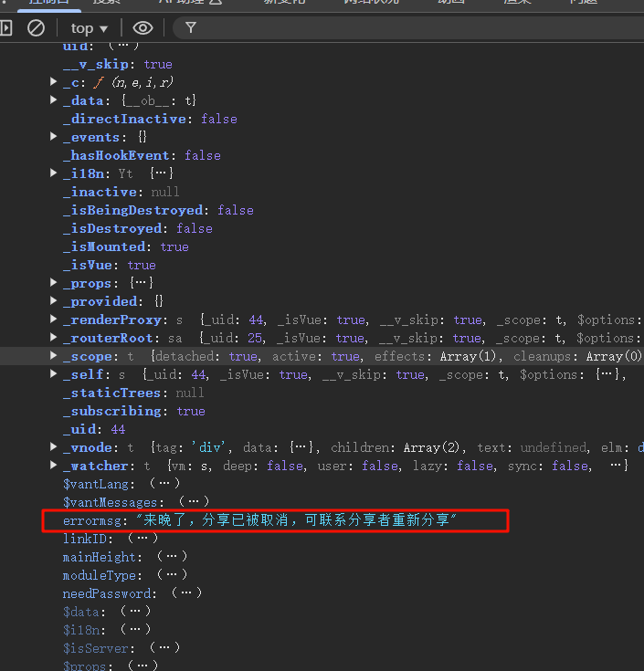Screen dimensions: 644x671
Task: Invoke getter ellipsis for $isServer
Action: pyautogui.click(x=164, y=648)
